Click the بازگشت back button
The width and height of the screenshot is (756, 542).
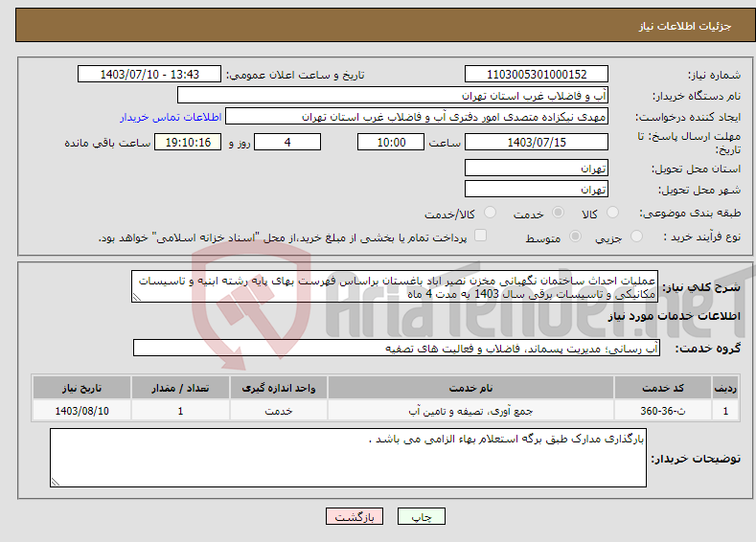pyautogui.click(x=355, y=516)
